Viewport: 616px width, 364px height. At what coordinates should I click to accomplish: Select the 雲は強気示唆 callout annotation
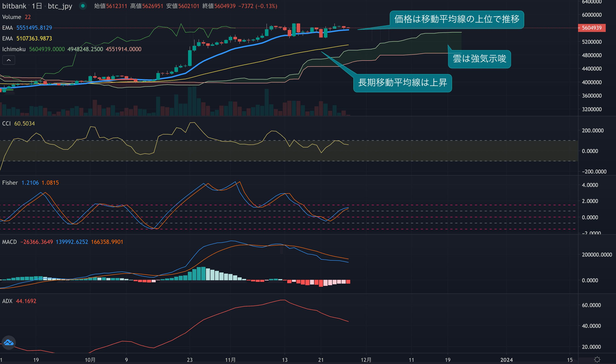point(479,59)
